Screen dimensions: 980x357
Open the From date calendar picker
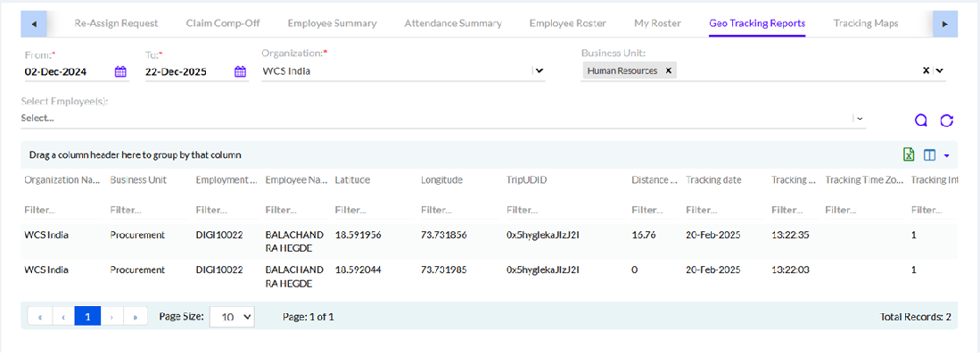[120, 72]
